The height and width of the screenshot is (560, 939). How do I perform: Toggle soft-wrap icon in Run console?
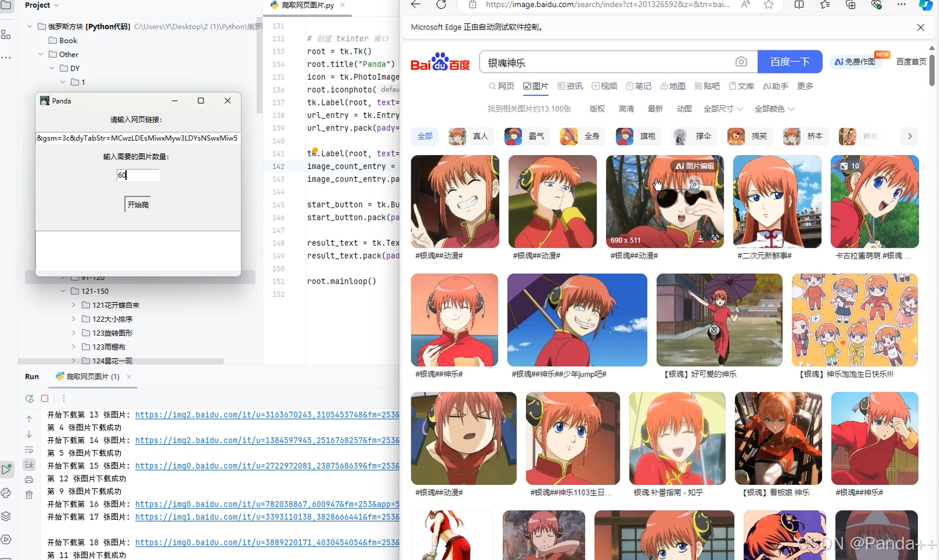[x=29, y=450]
